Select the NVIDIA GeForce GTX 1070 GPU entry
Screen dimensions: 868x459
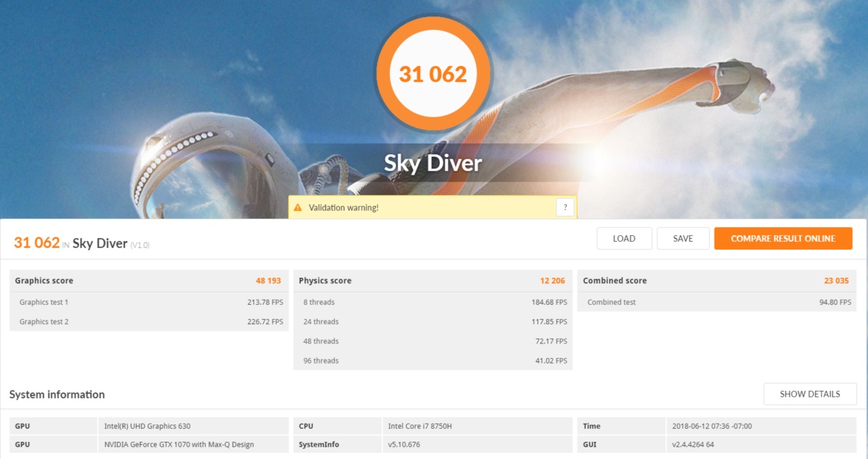click(178, 445)
